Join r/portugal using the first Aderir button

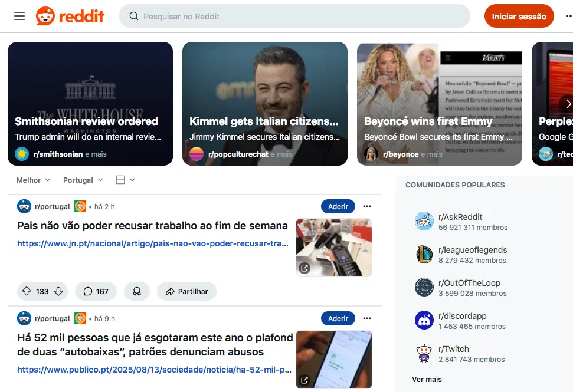[338, 206]
